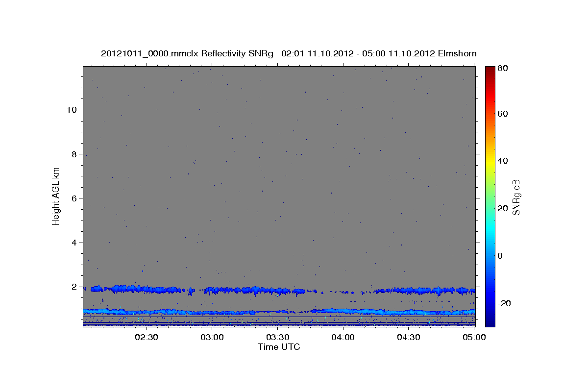
Task: Click the 6 km height tick label
Action: [73, 198]
